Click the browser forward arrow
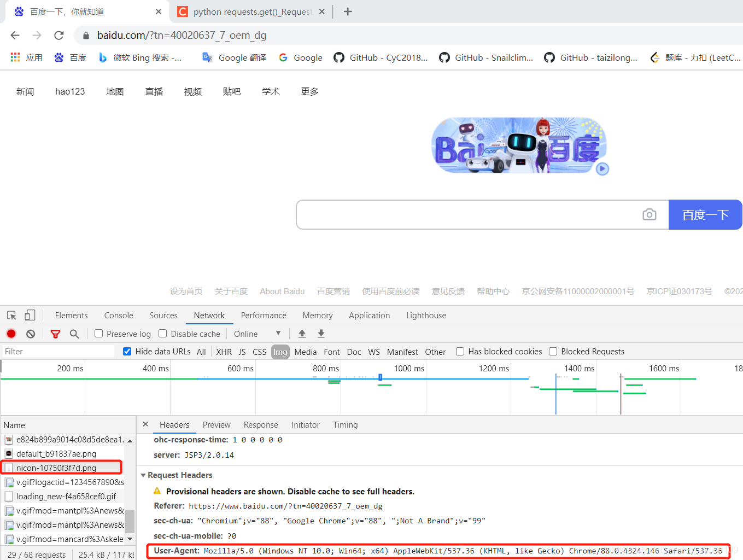Viewport: 743px width, 560px height. [37, 35]
